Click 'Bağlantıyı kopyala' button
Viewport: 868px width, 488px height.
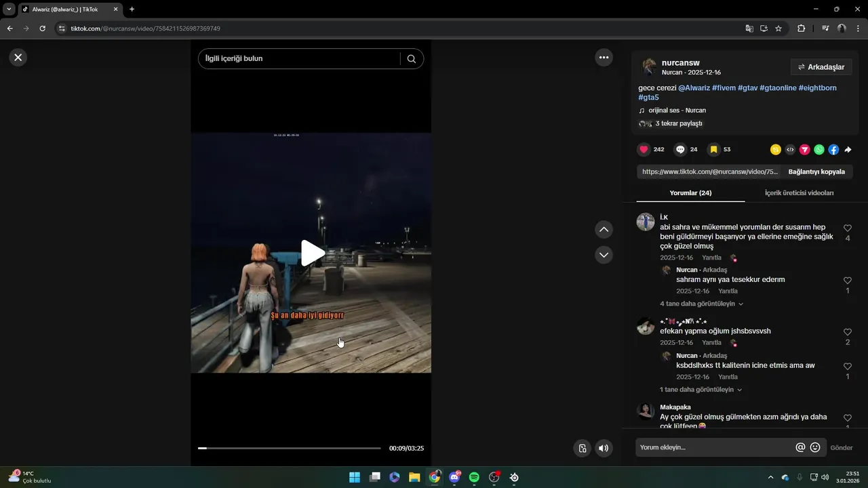pyautogui.click(x=816, y=171)
